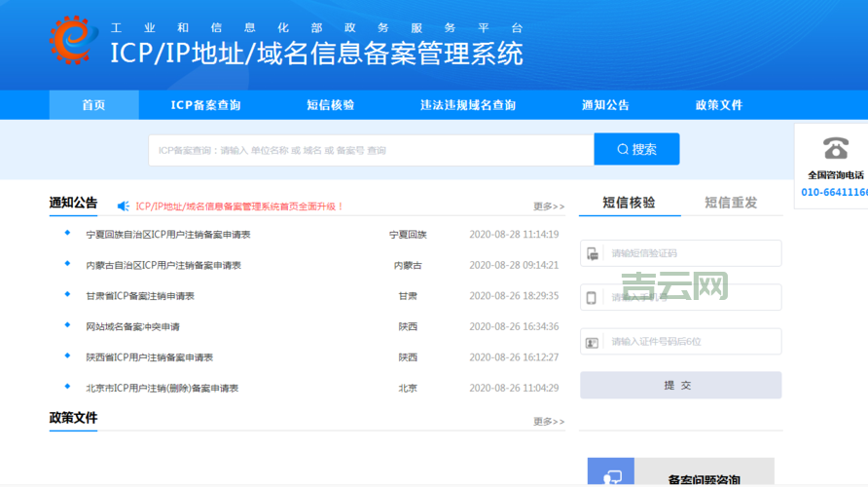868x487 pixels.
Task: Open 违法违规域名查询 menu item
Action: 468,105
